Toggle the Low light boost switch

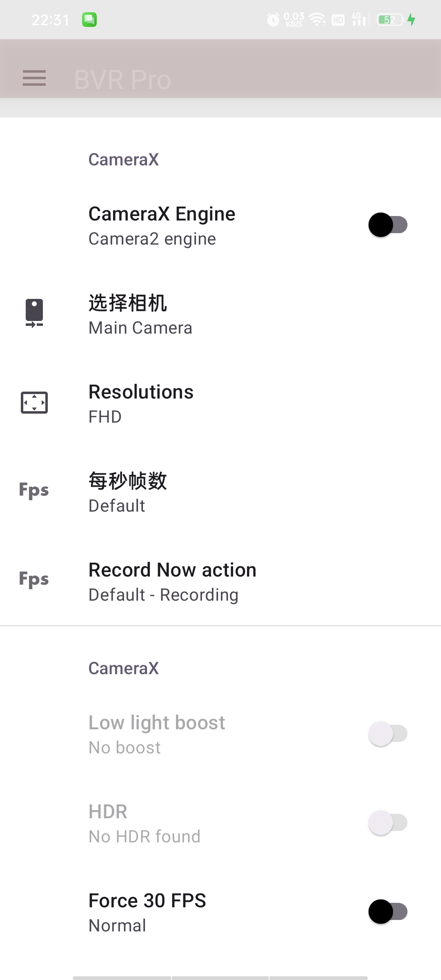(388, 734)
